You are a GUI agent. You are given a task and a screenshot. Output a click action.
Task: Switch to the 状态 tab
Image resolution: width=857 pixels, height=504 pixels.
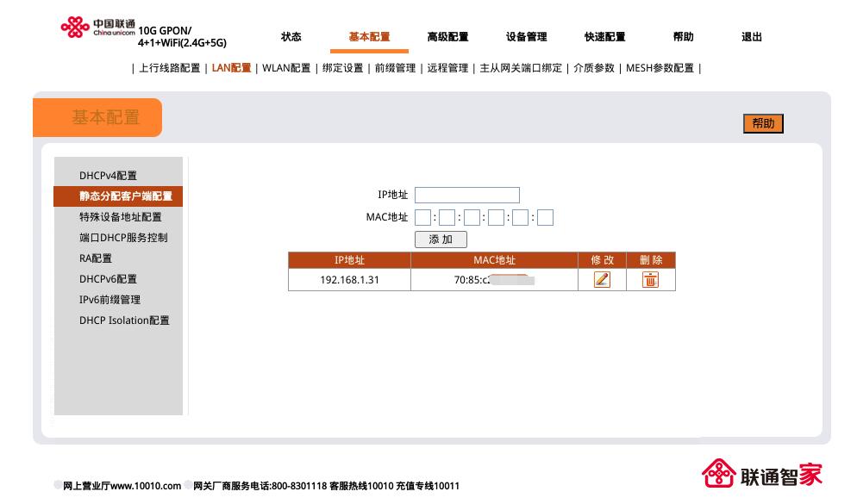[291, 36]
